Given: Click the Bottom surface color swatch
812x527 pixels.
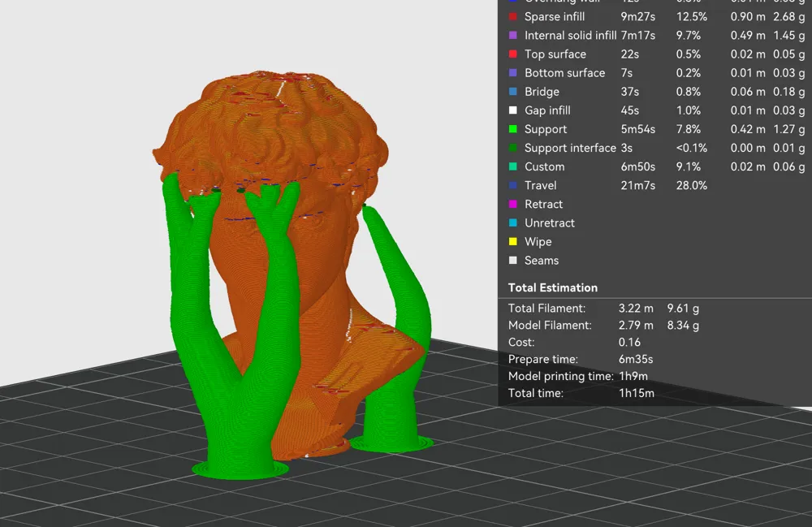Looking at the screenshot, I should point(512,73).
